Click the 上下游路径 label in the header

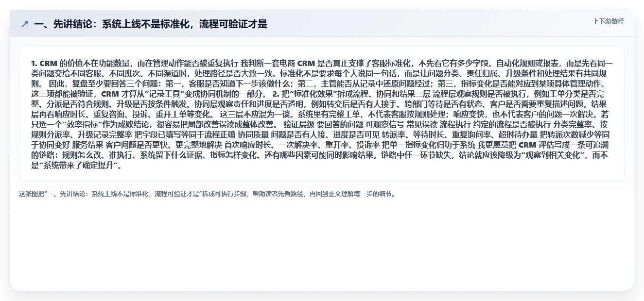pyautogui.click(x=608, y=21)
